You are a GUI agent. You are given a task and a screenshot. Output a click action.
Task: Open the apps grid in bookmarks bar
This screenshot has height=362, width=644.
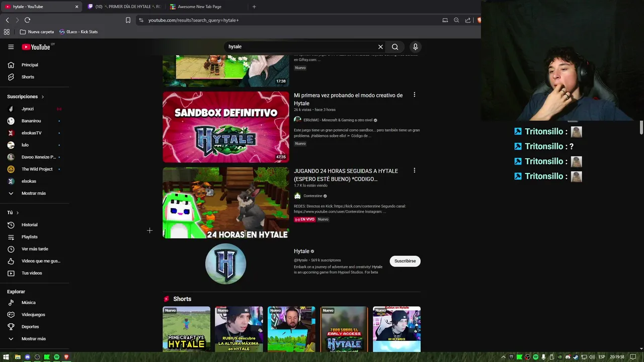click(x=7, y=32)
